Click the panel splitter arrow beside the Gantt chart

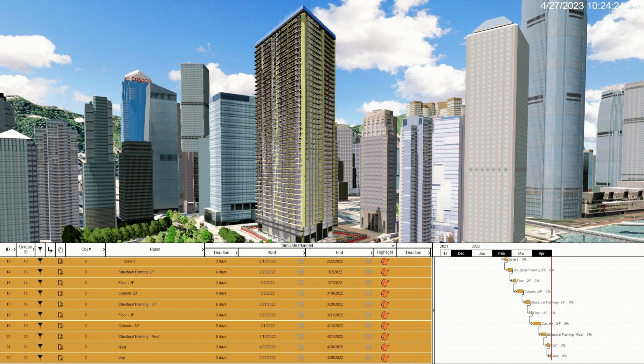[433, 310]
